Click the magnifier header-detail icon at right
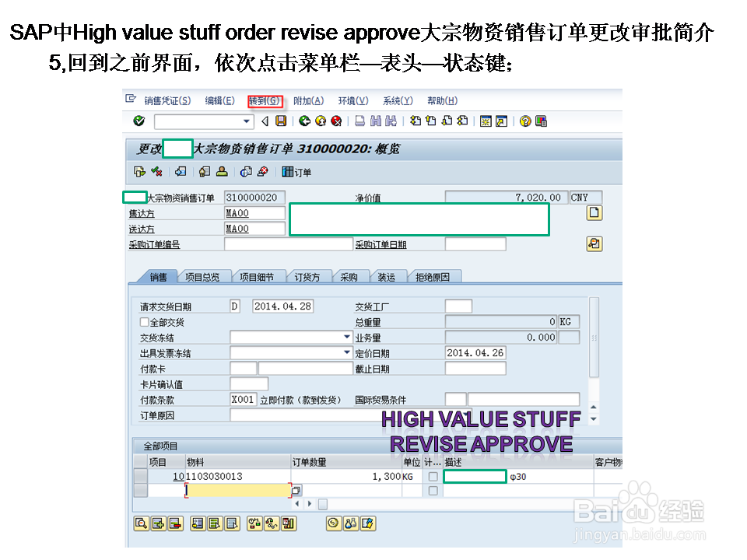This screenshot has width=747, height=560. click(x=594, y=243)
